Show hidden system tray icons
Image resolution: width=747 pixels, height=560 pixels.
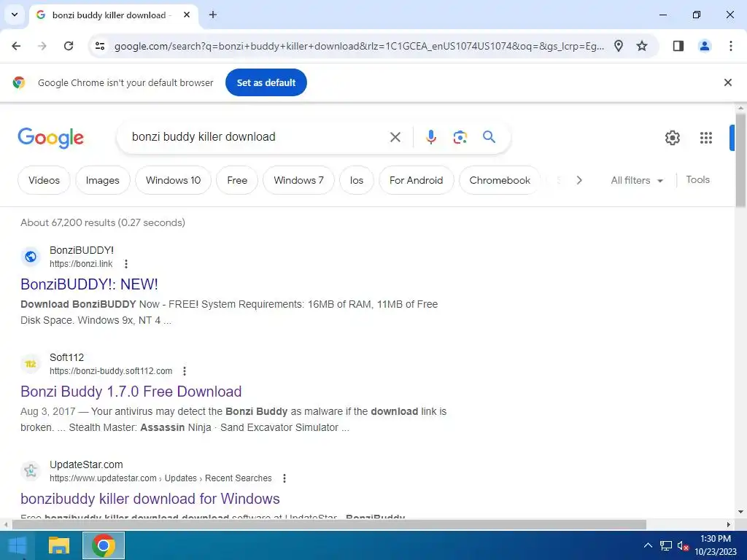648,545
